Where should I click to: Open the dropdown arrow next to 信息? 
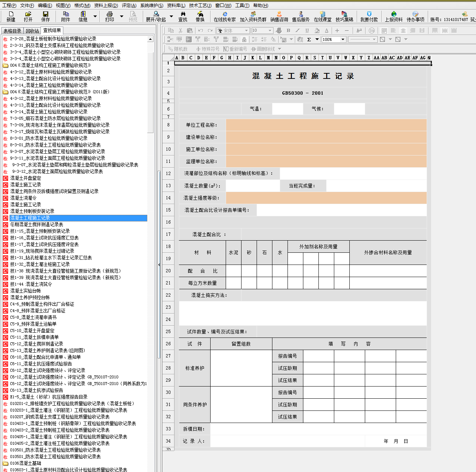[95, 16]
